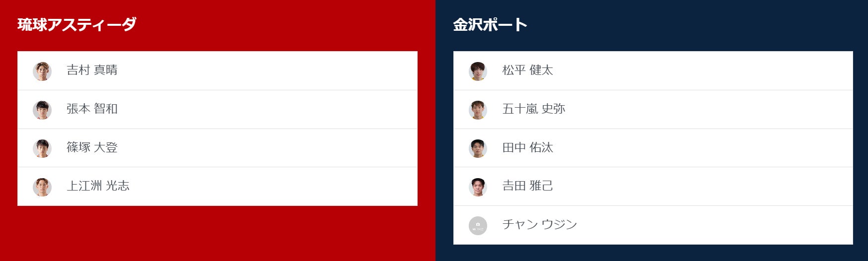Open player name 吉村 真晴
Image resolution: width=868 pixels, height=261 pixels.
[92, 70]
